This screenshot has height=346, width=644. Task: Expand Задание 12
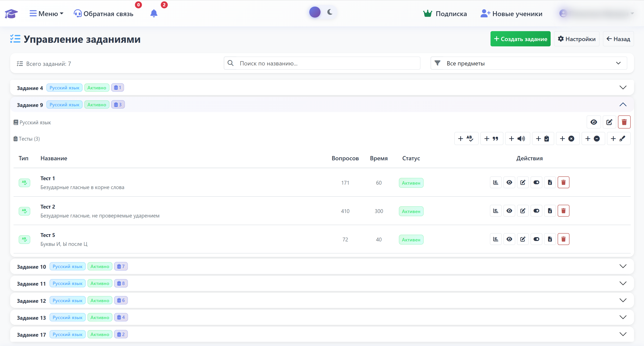[322, 300]
